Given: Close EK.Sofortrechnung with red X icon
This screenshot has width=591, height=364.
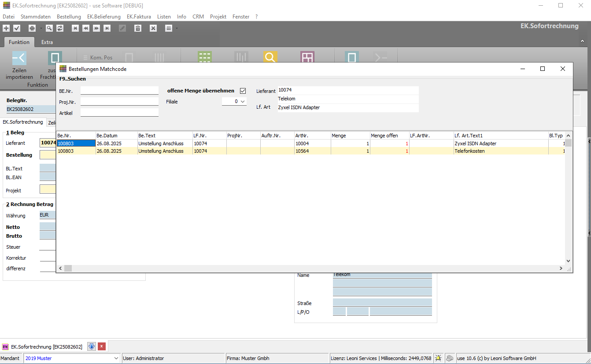Looking at the screenshot, I should (x=102, y=346).
